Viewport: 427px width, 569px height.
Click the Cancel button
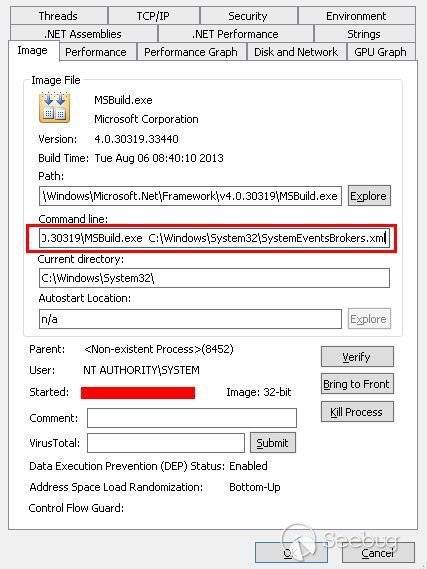coord(378,553)
